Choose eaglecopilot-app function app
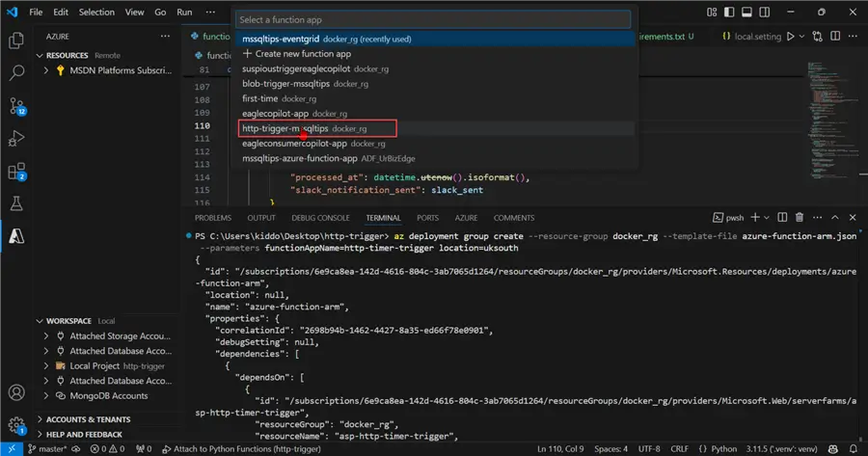 [435, 114]
